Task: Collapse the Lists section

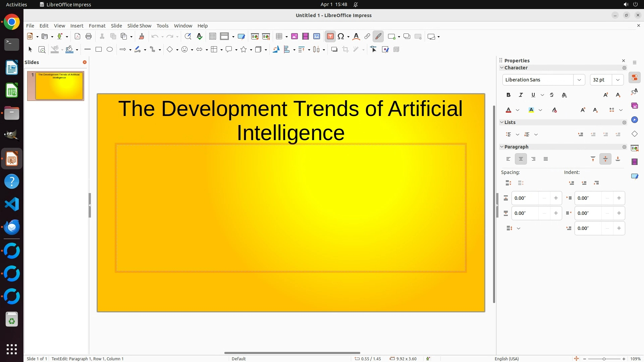Action: (502, 122)
